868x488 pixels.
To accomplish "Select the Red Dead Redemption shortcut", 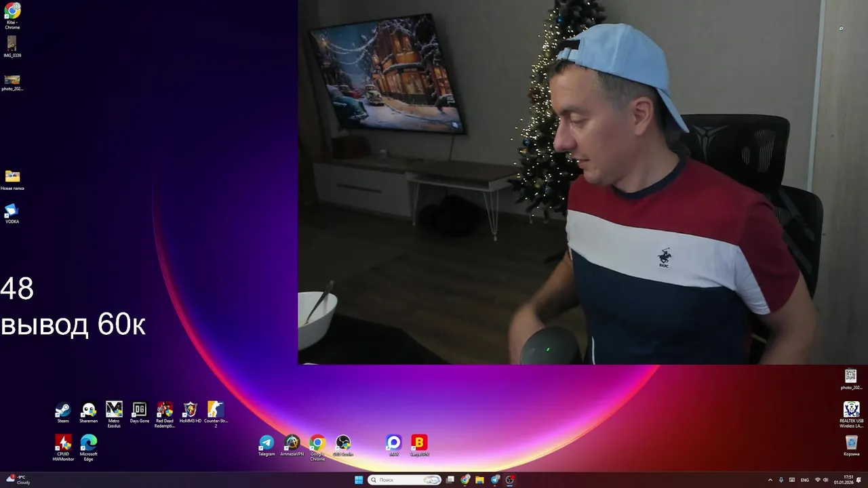I will pos(165,415).
